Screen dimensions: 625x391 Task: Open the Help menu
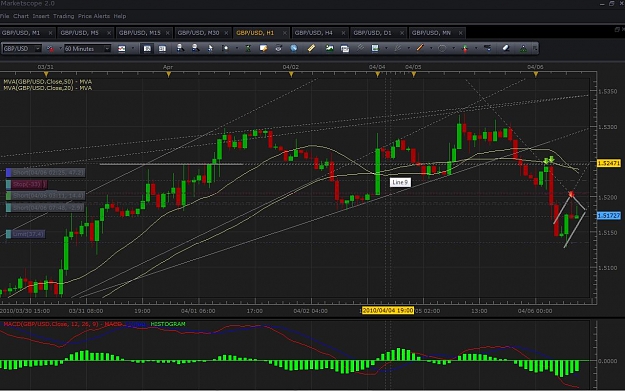120,16
